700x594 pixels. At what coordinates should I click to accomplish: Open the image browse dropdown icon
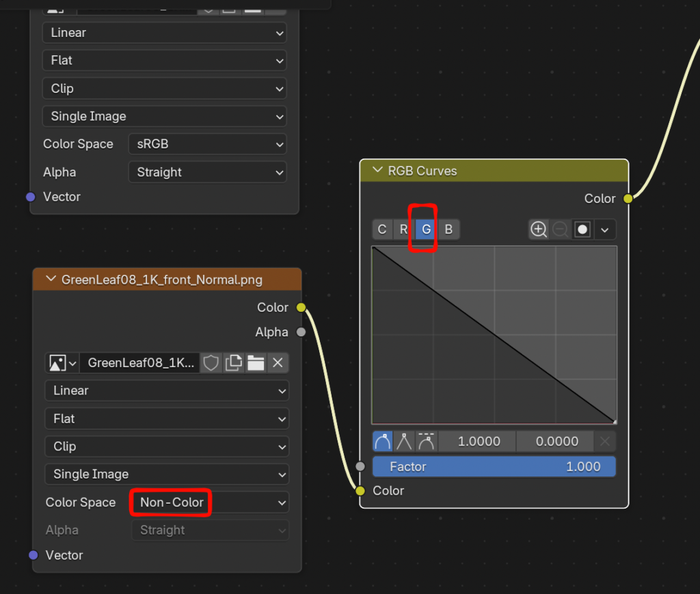coord(62,363)
